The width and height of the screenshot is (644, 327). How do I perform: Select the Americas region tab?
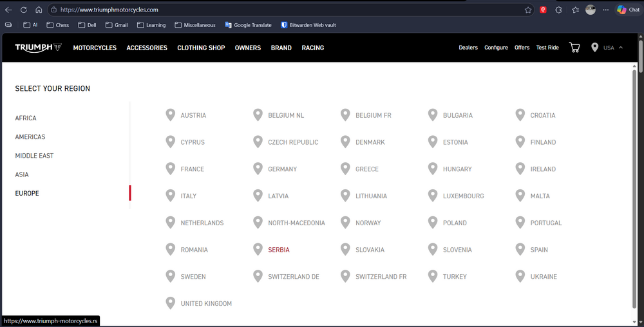30,137
